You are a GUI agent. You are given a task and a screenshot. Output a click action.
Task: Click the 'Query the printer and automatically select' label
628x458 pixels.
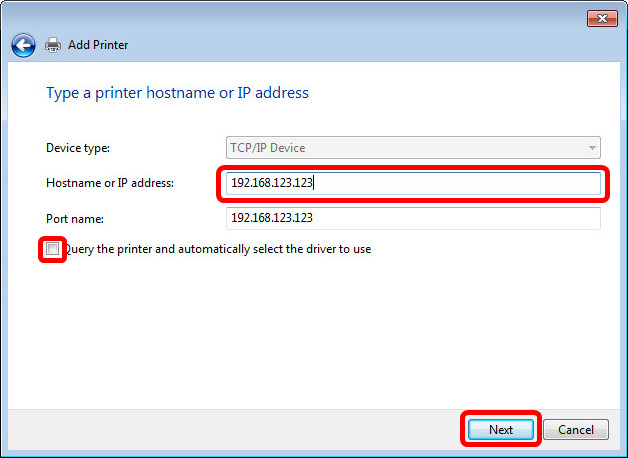coord(218,249)
